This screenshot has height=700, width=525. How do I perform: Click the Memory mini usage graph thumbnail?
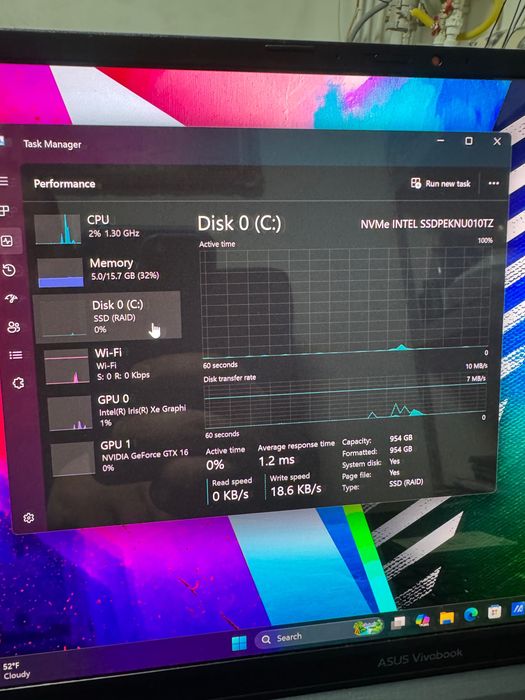tap(60, 273)
